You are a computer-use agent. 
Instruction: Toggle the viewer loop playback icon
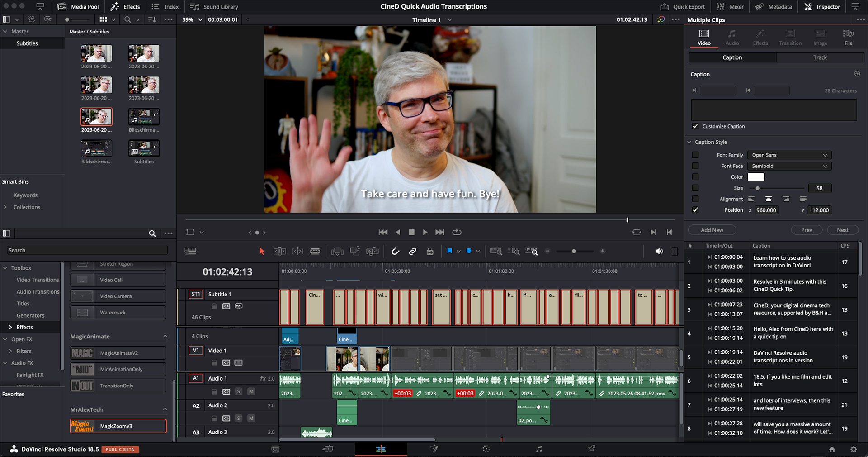click(x=457, y=232)
